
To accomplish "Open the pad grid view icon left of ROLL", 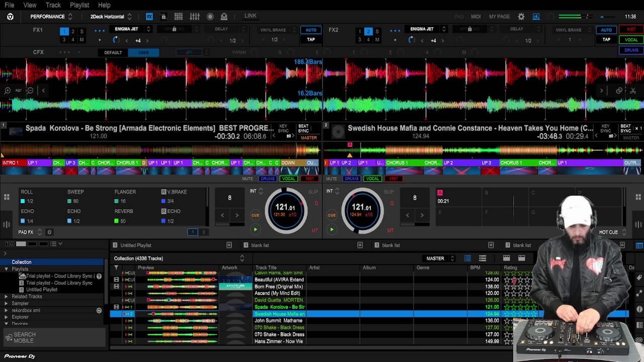I will (x=7, y=197).
